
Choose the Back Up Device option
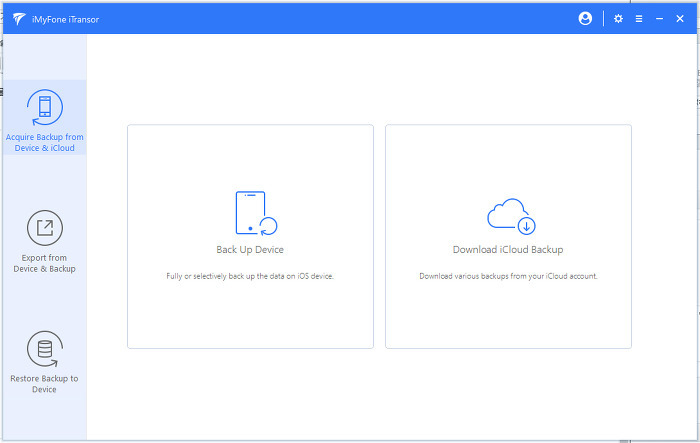(x=250, y=236)
